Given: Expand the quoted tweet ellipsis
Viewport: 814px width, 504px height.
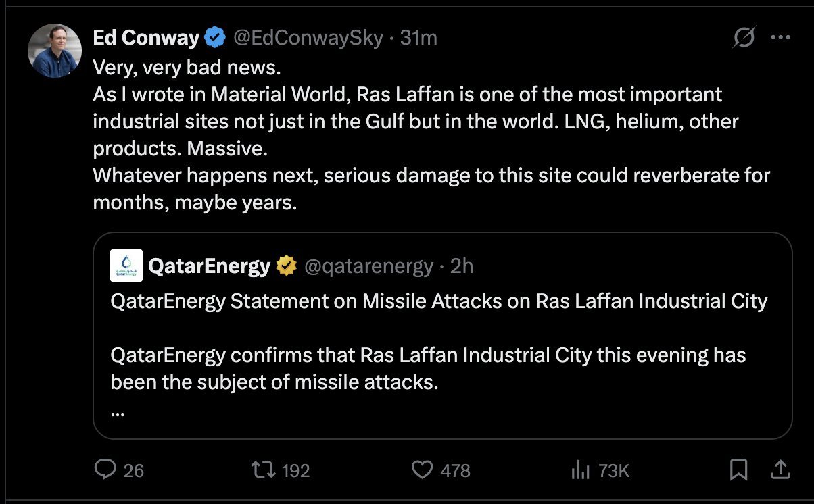Looking at the screenshot, I should [x=116, y=410].
